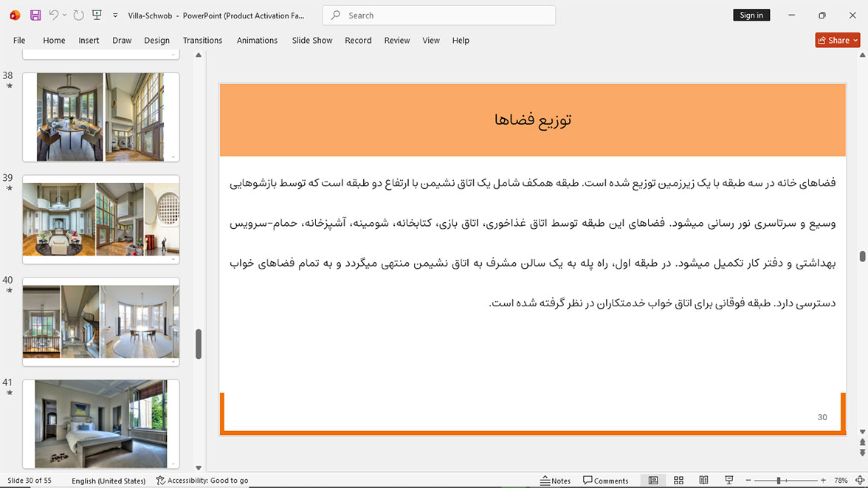Click the slide body paragraph text
868x488 pixels.
tap(533, 243)
